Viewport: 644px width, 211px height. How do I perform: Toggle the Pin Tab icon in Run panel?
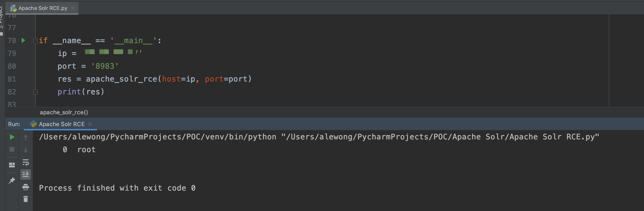click(x=12, y=180)
